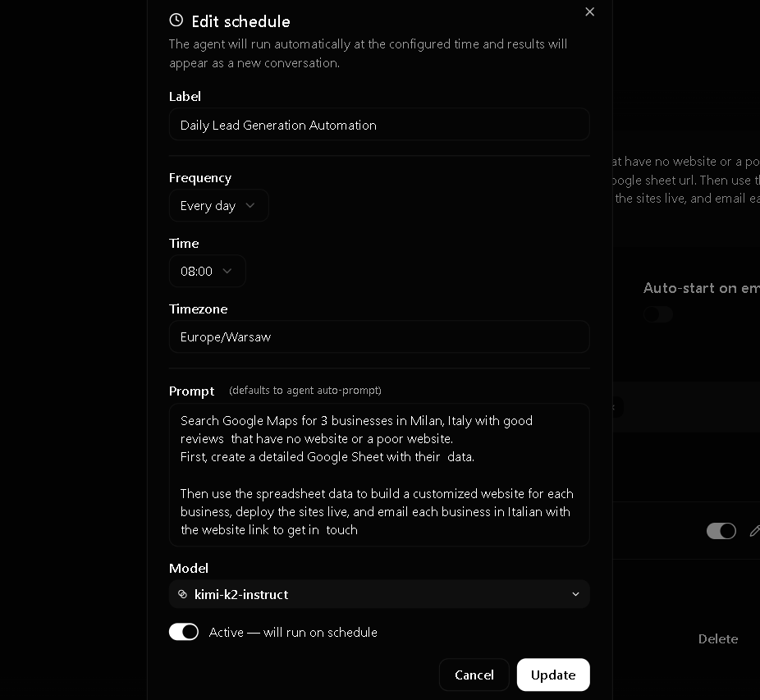Open the kimi-k2-instruct model dropdown
The height and width of the screenshot is (700, 760).
click(x=379, y=594)
